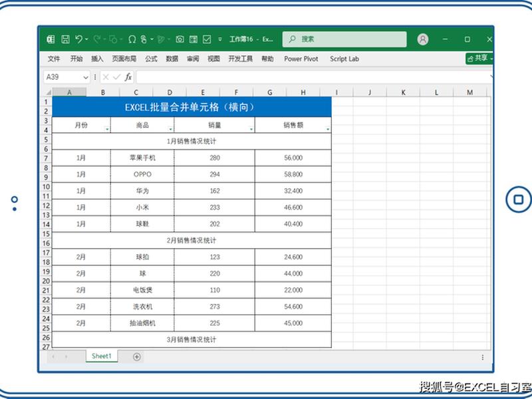The width and height of the screenshot is (532, 399).
Task: Select the cell 苹果手机
Action: (x=142, y=158)
